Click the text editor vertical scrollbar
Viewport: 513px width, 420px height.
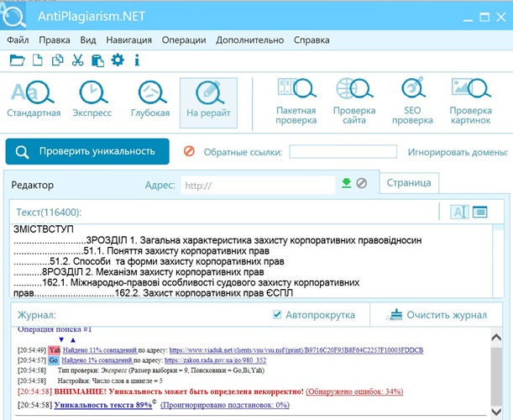click(498, 260)
